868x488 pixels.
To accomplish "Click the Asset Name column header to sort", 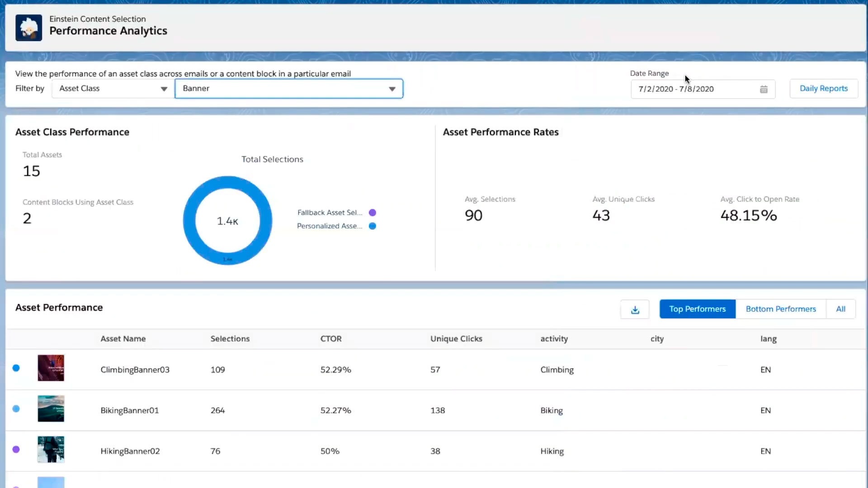I will (x=123, y=338).
